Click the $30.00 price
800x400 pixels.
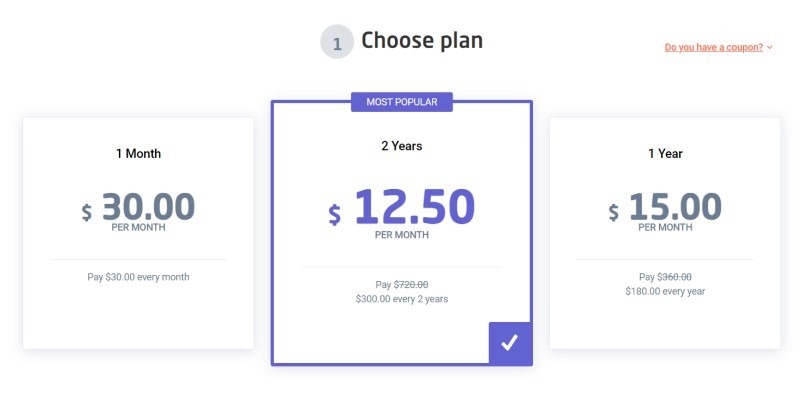[x=148, y=207]
